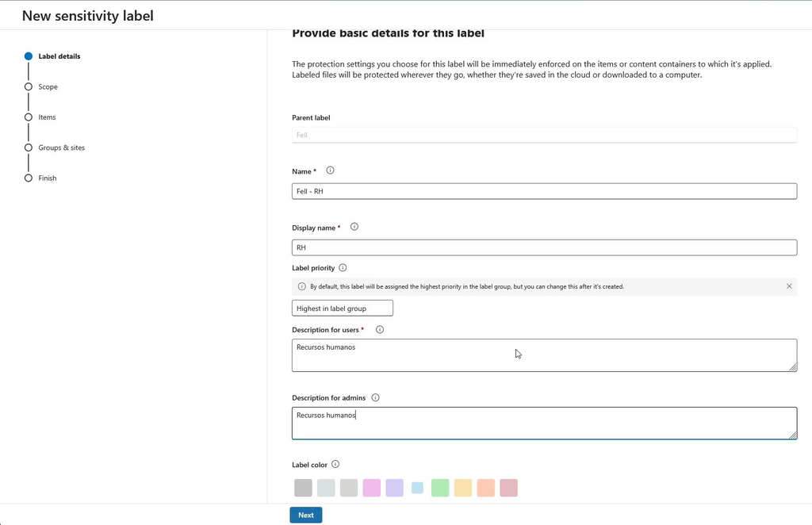The height and width of the screenshot is (525, 812).
Task: Click the Label color info icon
Action: 335,465
